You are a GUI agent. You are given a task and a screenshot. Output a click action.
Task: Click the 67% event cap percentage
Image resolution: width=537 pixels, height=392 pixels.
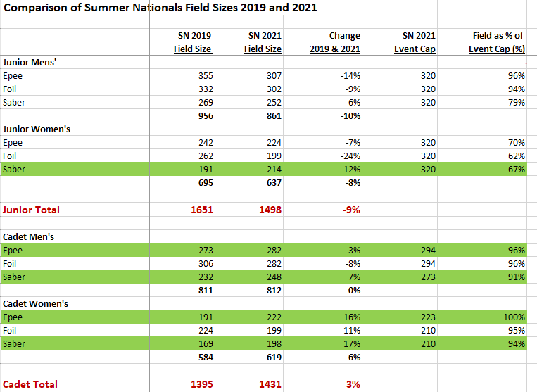point(517,169)
